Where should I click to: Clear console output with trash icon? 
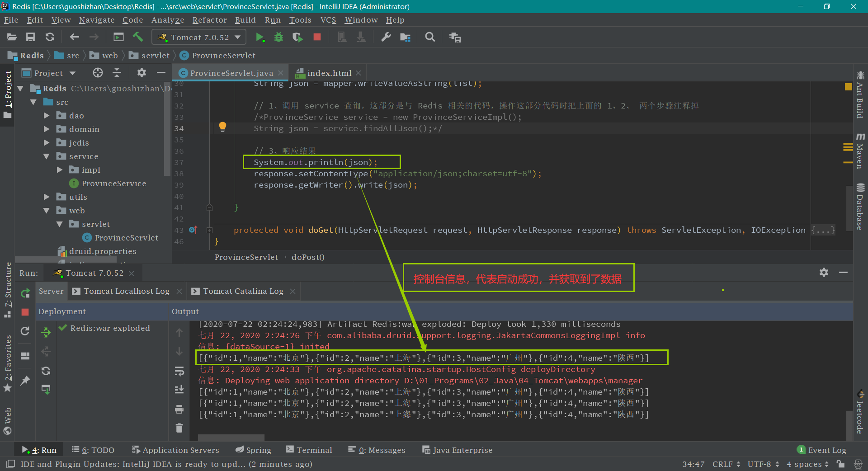click(179, 428)
